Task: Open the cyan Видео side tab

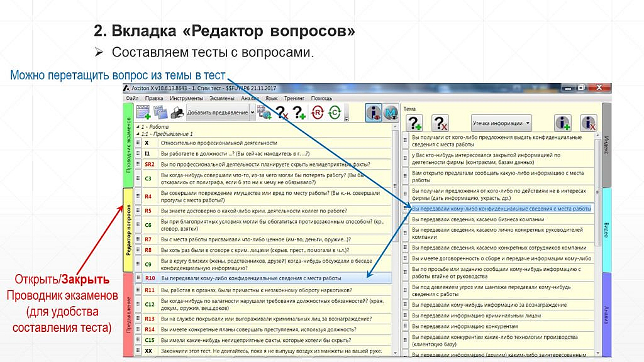Action: 607,230
